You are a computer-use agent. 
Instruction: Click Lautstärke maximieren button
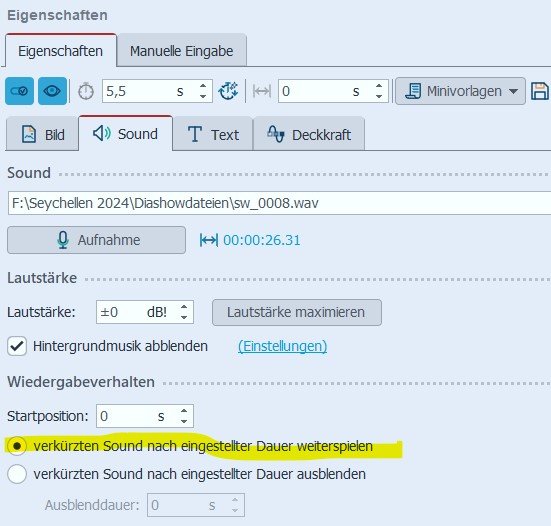pos(297,312)
